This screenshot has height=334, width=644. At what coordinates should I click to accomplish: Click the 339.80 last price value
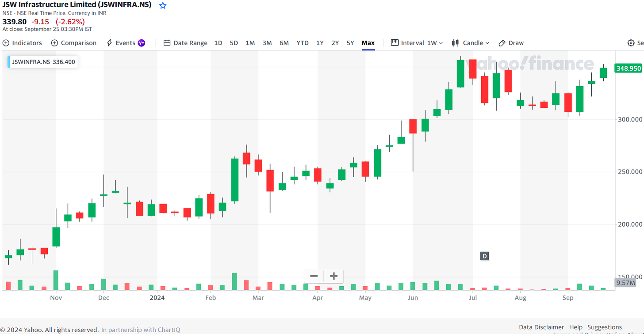tap(14, 21)
